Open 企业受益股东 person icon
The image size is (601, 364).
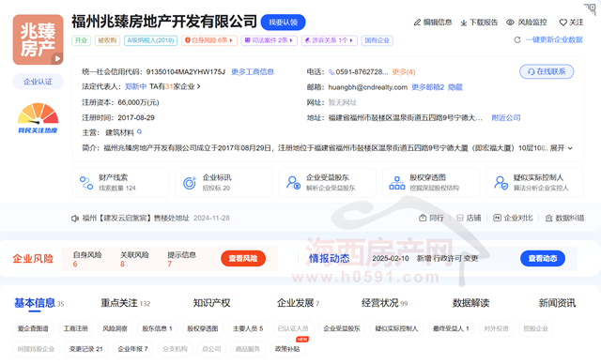[x=293, y=183]
